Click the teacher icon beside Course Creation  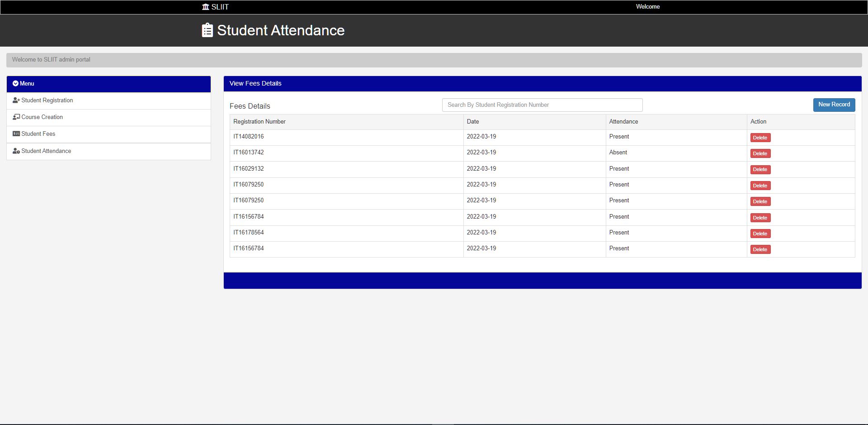[16, 117]
